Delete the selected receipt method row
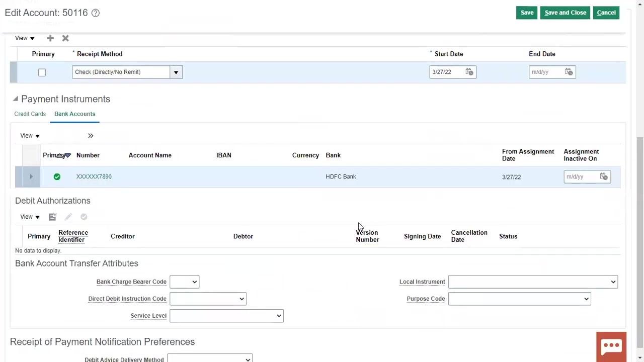Viewport: 644px width, 362px height. coord(65,38)
